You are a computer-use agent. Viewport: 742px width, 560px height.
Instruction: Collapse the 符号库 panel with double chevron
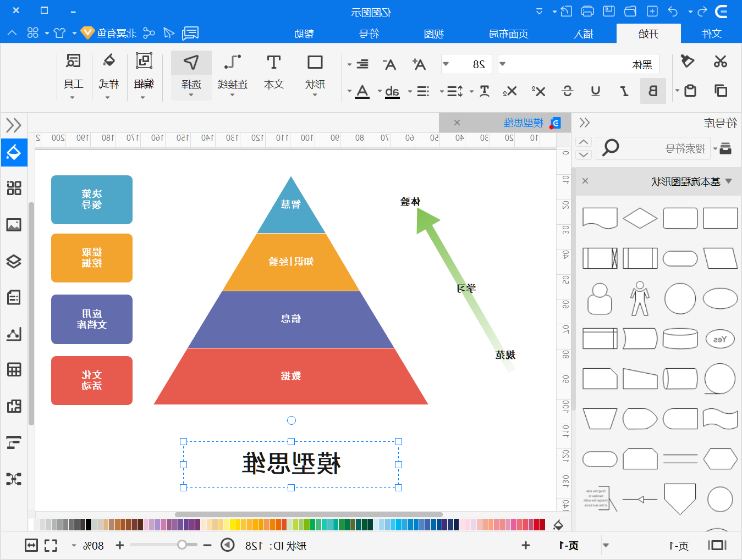pyautogui.click(x=584, y=123)
